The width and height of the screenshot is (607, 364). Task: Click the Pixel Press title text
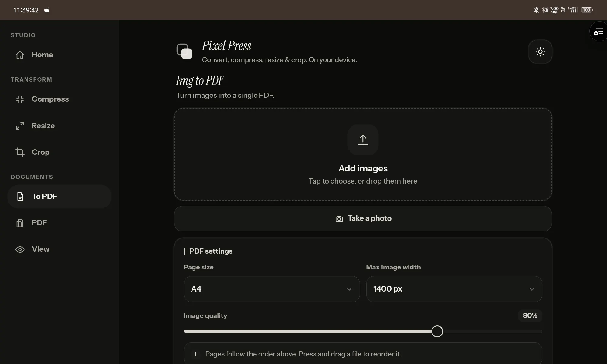[227, 46]
